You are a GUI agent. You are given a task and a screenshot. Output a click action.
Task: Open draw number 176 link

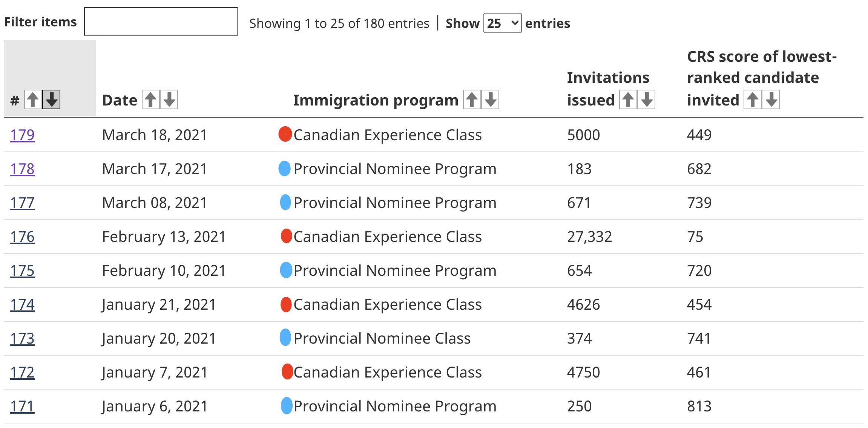point(22,237)
